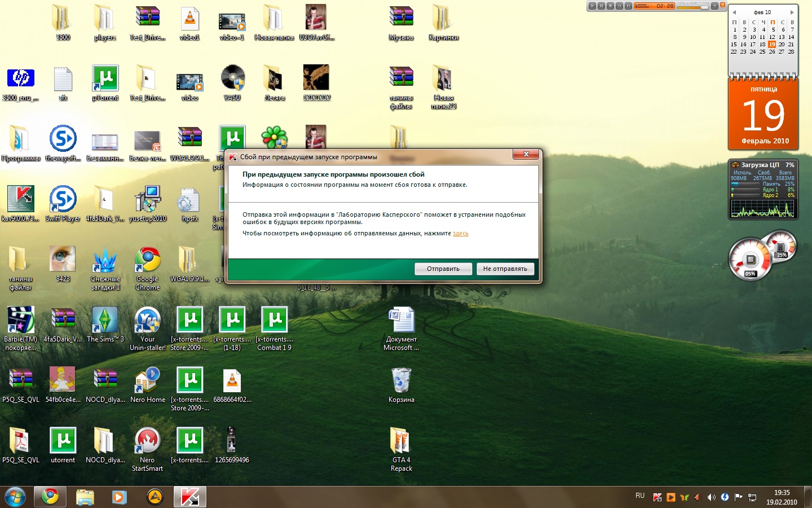Open the Combat 1 9 torrent file
Viewport: 812px width, 508px height.
click(x=274, y=329)
